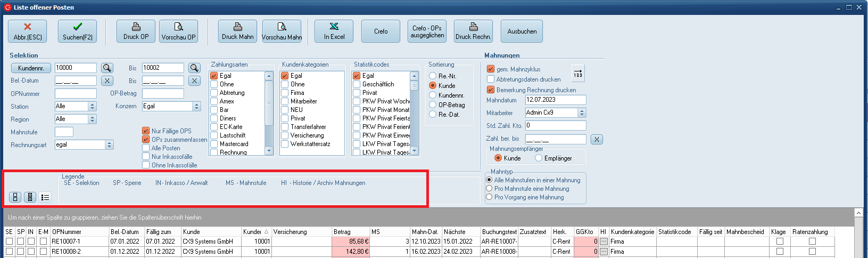Screen dimensions: 868x258
Task: Click magnifier next to Kundennr. field 10000
Action: 108,68
